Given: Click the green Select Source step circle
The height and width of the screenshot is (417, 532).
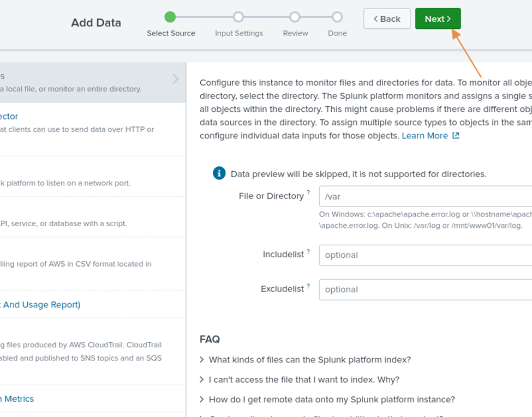Looking at the screenshot, I should [x=170, y=17].
